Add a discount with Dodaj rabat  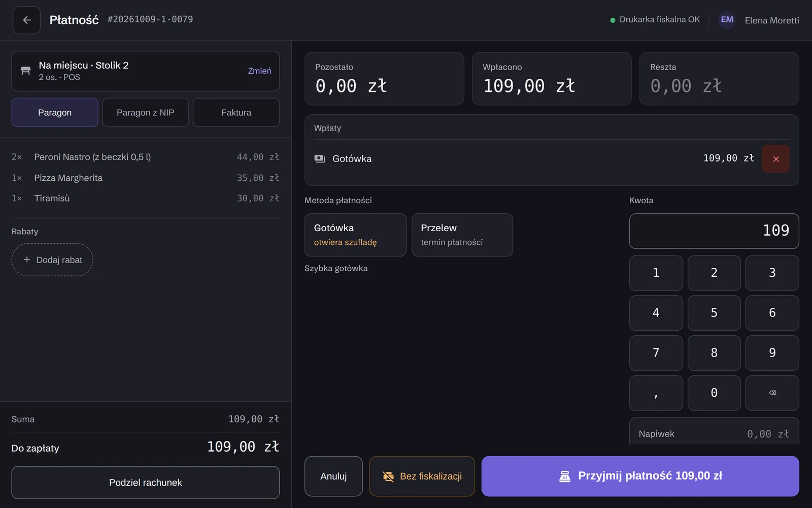tap(52, 260)
